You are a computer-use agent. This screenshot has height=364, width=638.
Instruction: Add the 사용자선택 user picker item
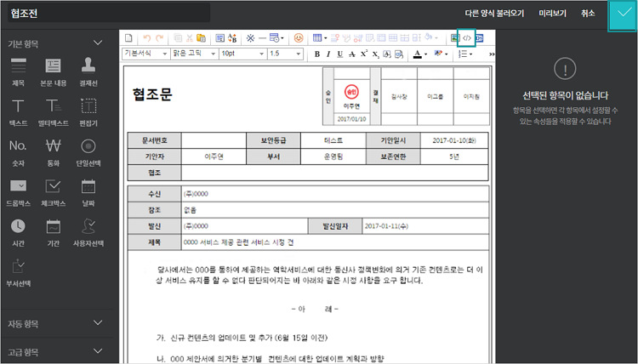pos(88,231)
